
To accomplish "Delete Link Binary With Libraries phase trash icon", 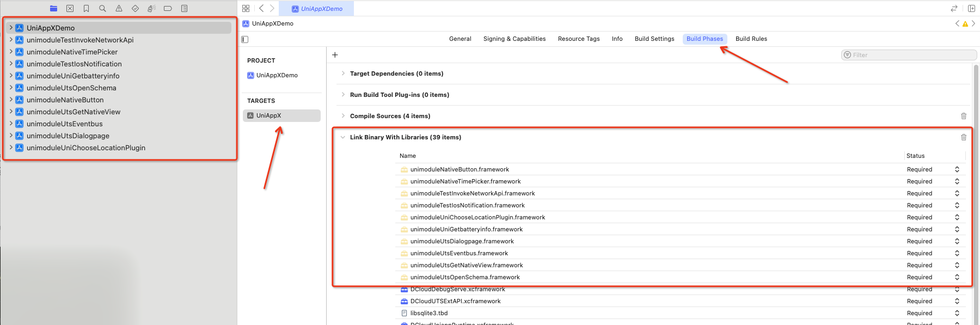I will [x=964, y=137].
